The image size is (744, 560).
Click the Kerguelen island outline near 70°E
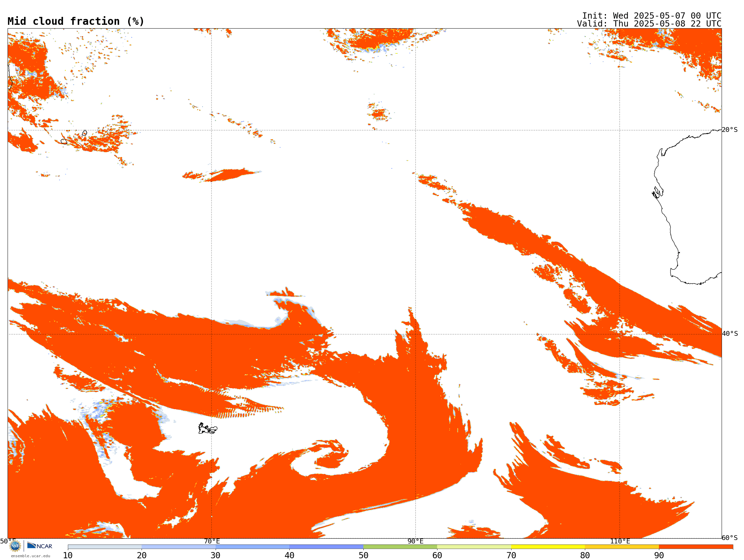[x=208, y=428]
